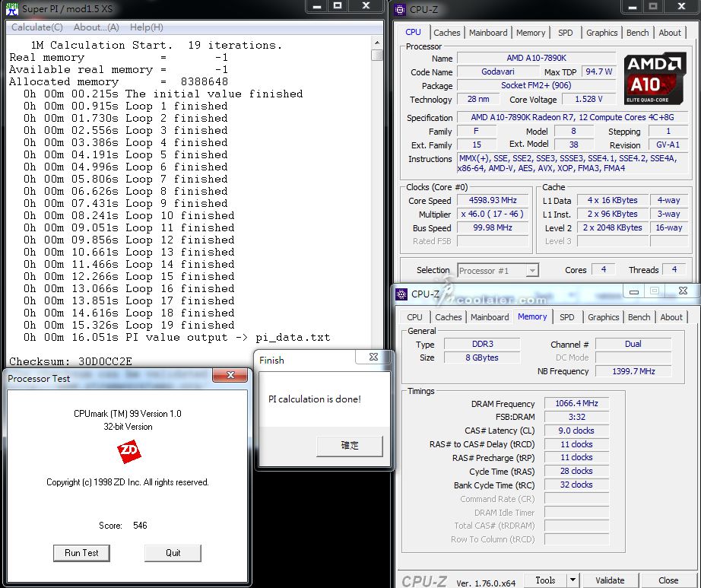Open the Tools dropdown arrow in CPU-Z

(x=573, y=580)
